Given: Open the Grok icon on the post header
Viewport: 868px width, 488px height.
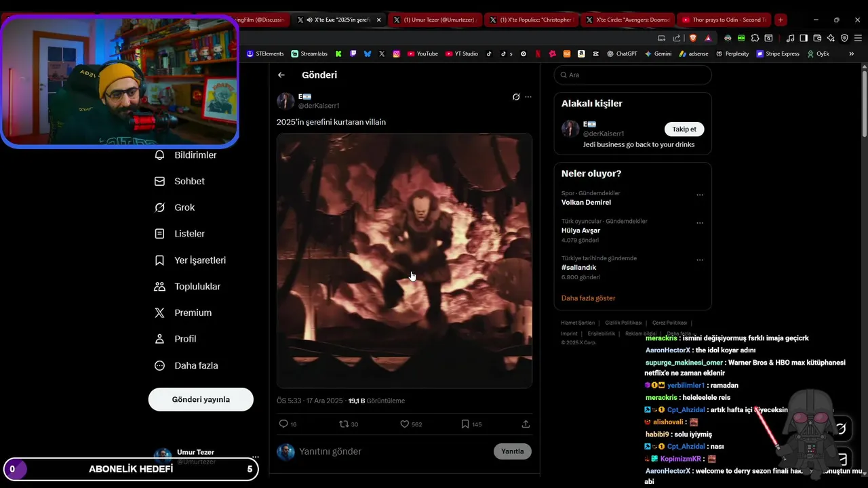Looking at the screenshot, I should [516, 97].
